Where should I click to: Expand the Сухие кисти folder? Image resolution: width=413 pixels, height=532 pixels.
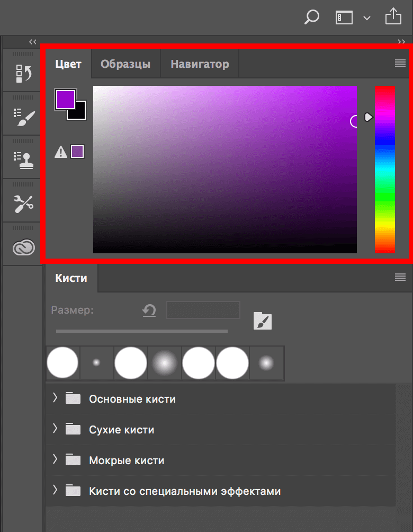(55, 430)
